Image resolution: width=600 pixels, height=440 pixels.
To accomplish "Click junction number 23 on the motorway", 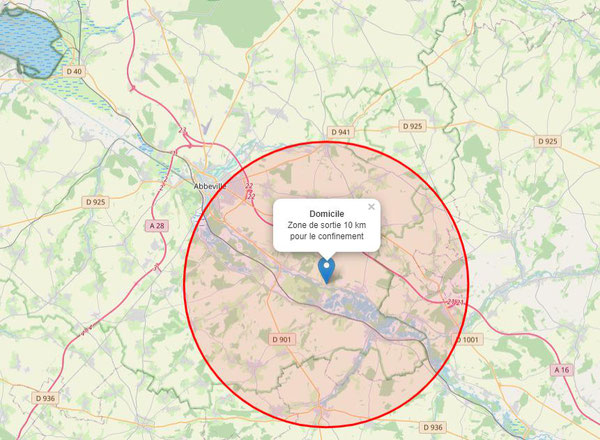I will tap(183, 130).
